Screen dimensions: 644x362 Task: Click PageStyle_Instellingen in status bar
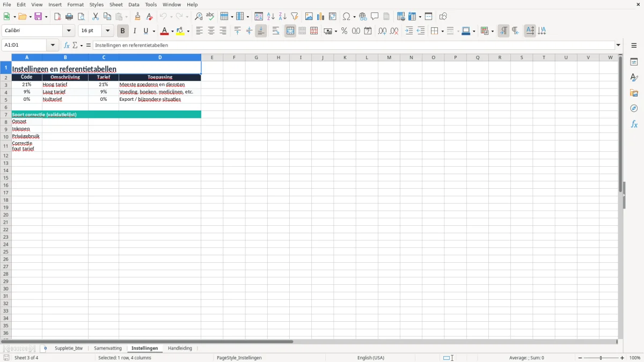(239, 358)
